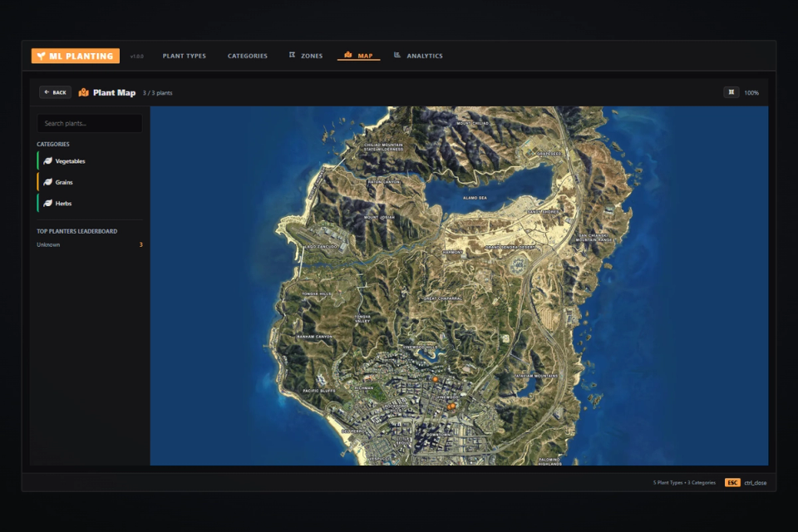Click the Analytics chart icon
Image resolution: width=798 pixels, height=532 pixels.
tap(397, 55)
